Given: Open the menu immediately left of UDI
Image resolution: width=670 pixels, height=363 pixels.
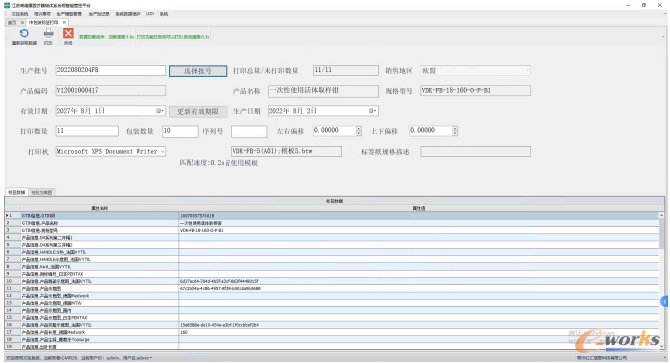Looking at the screenshot, I should pos(128,14).
